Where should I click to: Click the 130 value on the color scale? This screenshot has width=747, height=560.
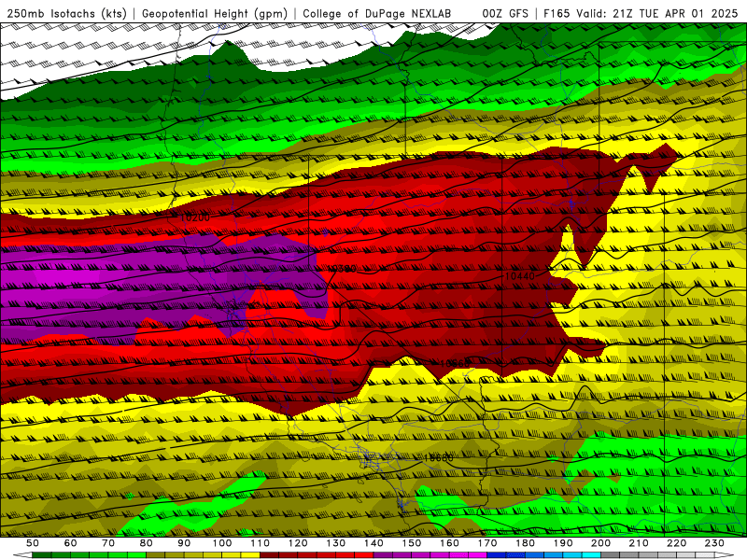pos(335,543)
